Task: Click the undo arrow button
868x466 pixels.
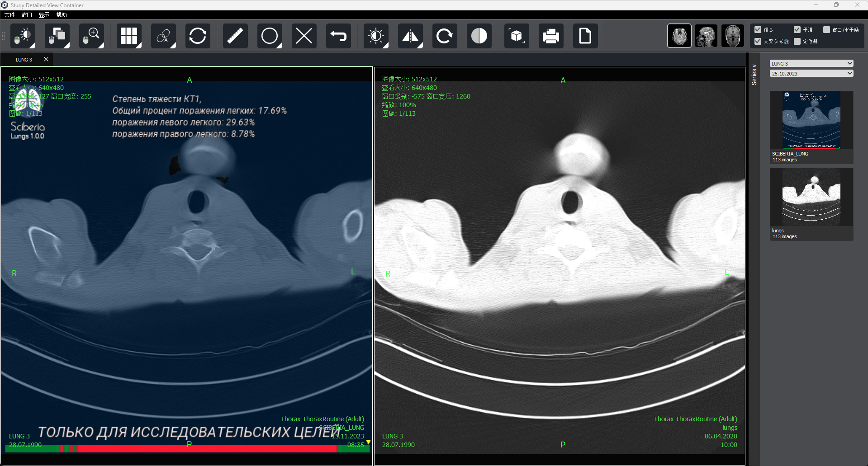Action: pyautogui.click(x=338, y=36)
